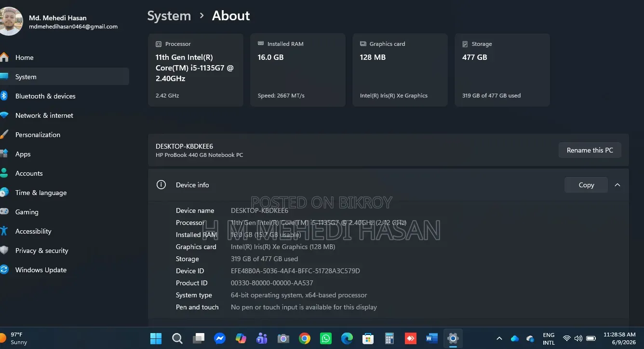Show hidden system tray icons
644x349 pixels.
(499, 338)
